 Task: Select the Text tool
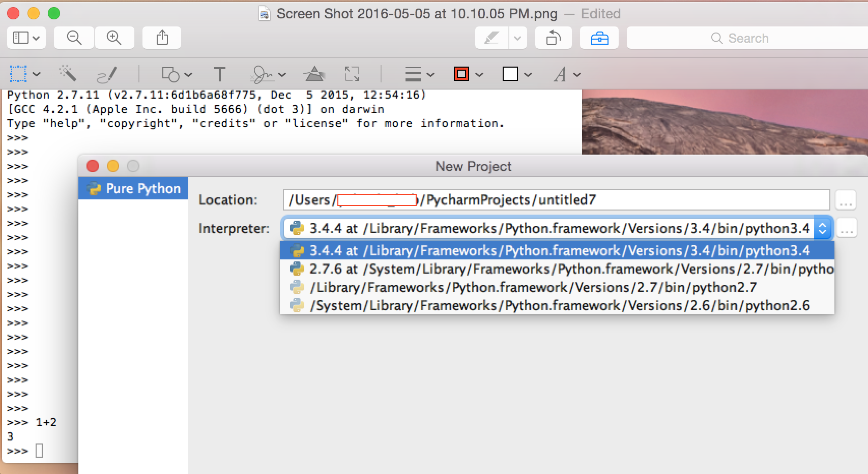tap(219, 74)
